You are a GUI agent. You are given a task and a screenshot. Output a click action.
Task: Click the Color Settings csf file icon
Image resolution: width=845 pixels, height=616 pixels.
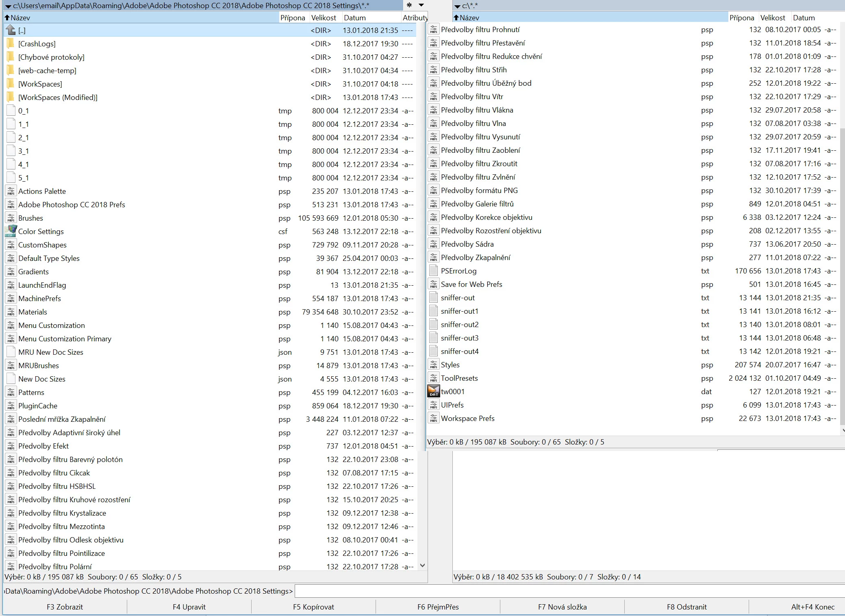11,231
